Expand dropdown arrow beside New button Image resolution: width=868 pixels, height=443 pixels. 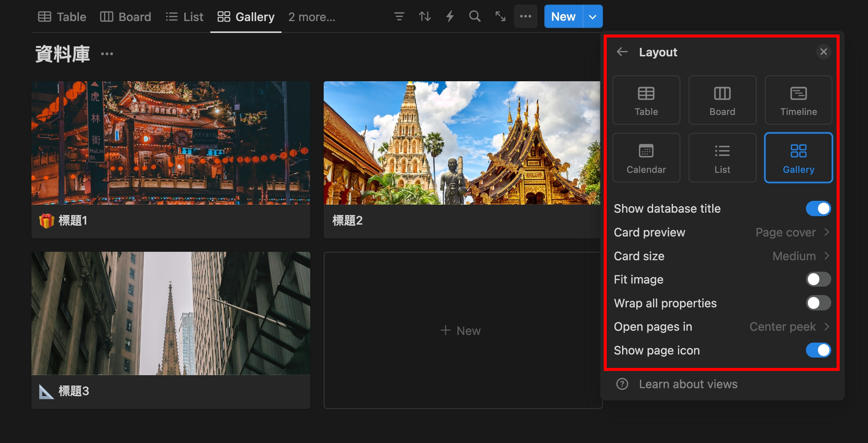[593, 17]
